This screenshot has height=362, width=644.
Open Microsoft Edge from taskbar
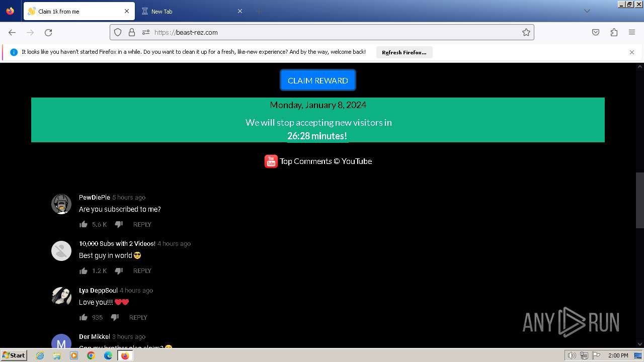108,355
